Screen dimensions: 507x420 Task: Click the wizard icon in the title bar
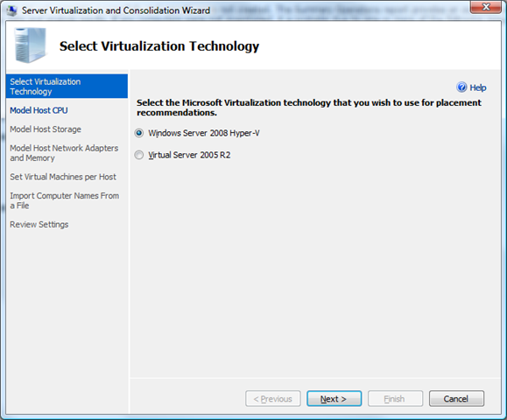point(11,10)
